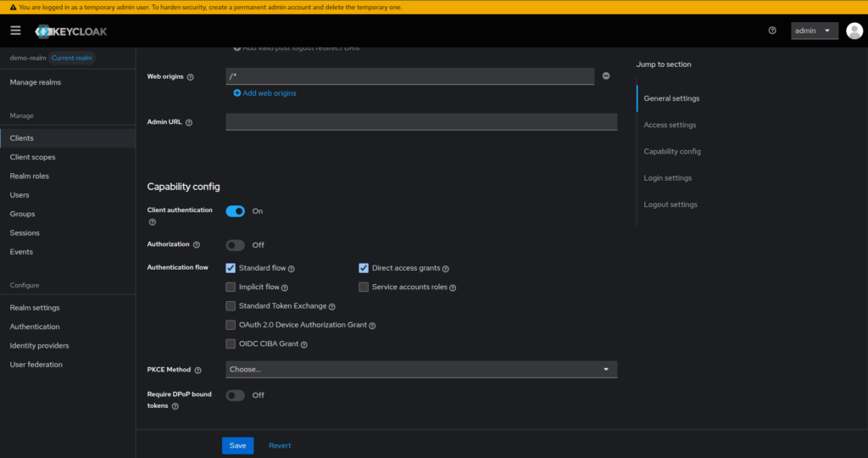Show help for Implicit flow

click(x=285, y=288)
